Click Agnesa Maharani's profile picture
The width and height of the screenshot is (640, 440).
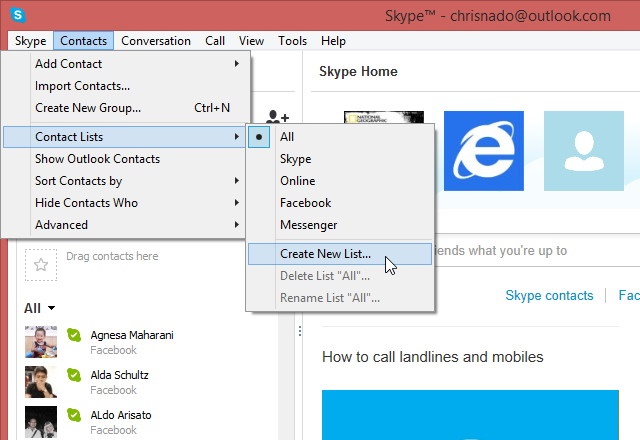coord(41,342)
